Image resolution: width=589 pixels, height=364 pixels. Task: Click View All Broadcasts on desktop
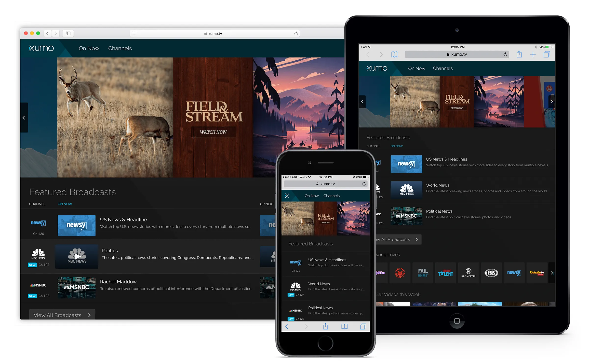point(62,315)
